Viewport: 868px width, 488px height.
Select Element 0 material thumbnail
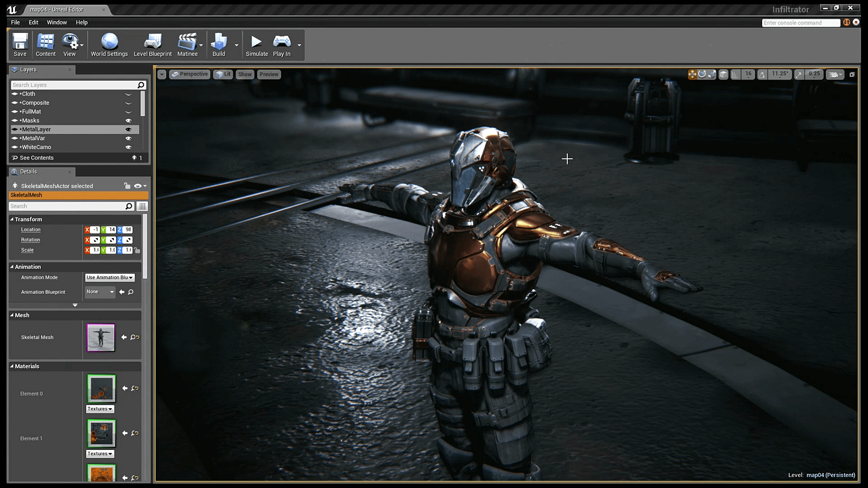(x=100, y=389)
